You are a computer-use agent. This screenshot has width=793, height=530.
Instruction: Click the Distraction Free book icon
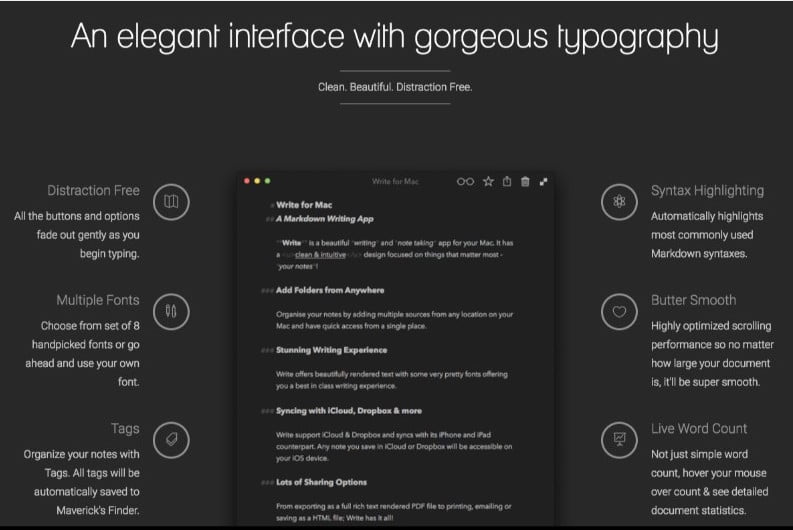[171, 202]
